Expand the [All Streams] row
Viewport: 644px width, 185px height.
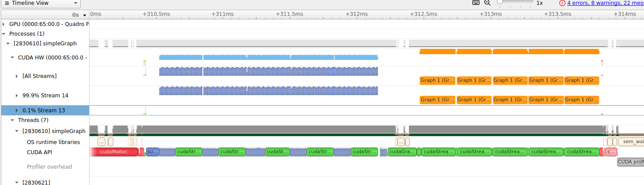pyautogui.click(x=17, y=76)
